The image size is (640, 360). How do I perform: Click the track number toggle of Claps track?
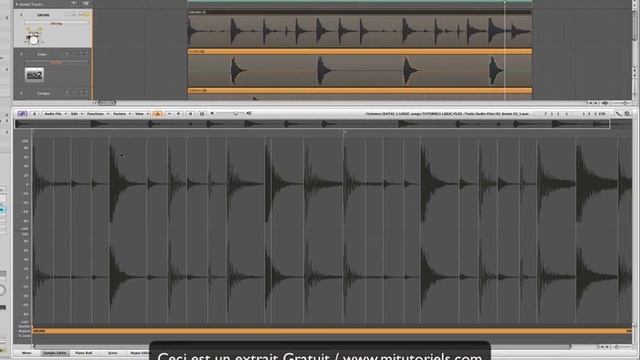click(22, 54)
